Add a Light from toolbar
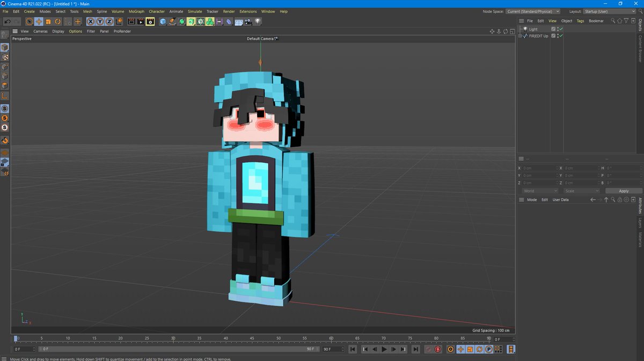Image resolution: width=644 pixels, height=361 pixels. (x=258, y=21)
